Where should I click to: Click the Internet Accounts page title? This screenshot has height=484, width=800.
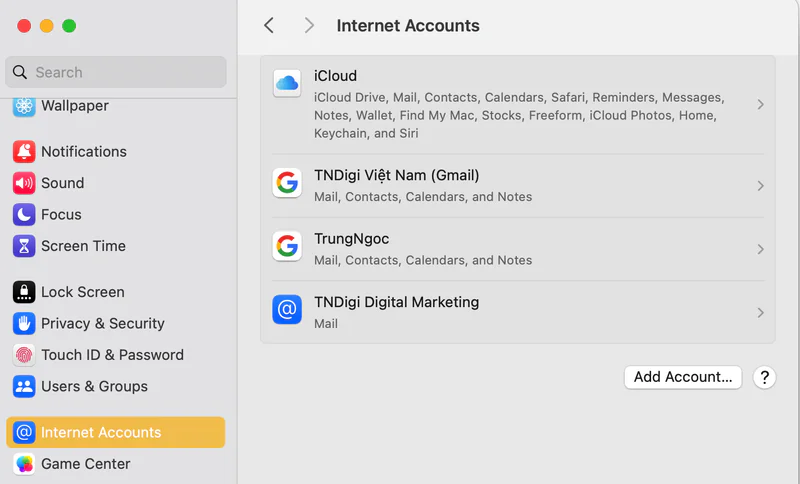[408, 26]
